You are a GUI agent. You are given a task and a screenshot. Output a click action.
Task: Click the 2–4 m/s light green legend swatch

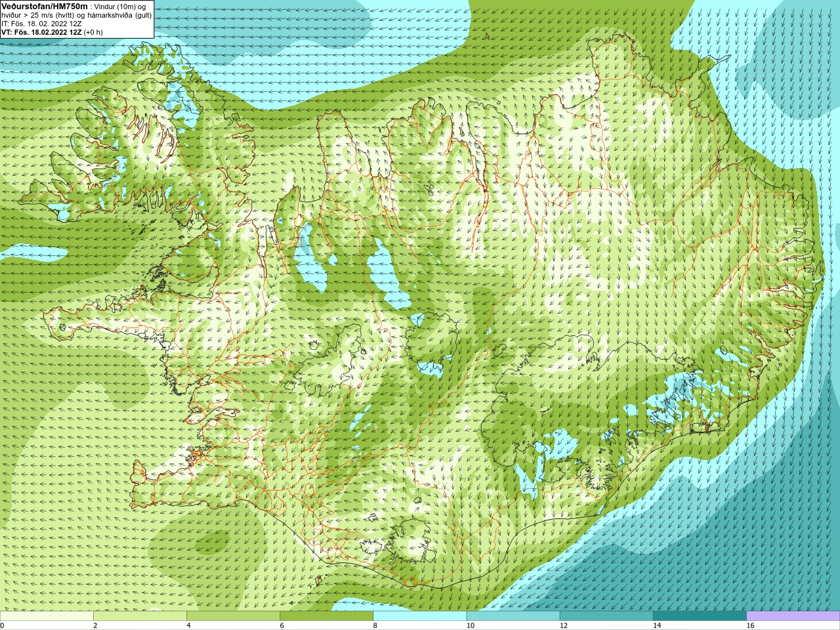pos(140,616)
